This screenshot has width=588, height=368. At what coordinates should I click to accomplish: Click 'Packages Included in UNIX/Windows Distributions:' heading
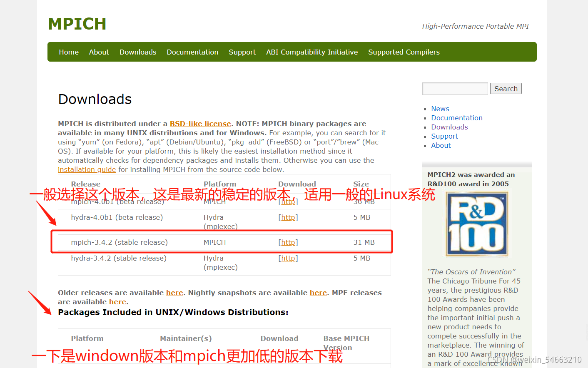[x=173, y=312]
